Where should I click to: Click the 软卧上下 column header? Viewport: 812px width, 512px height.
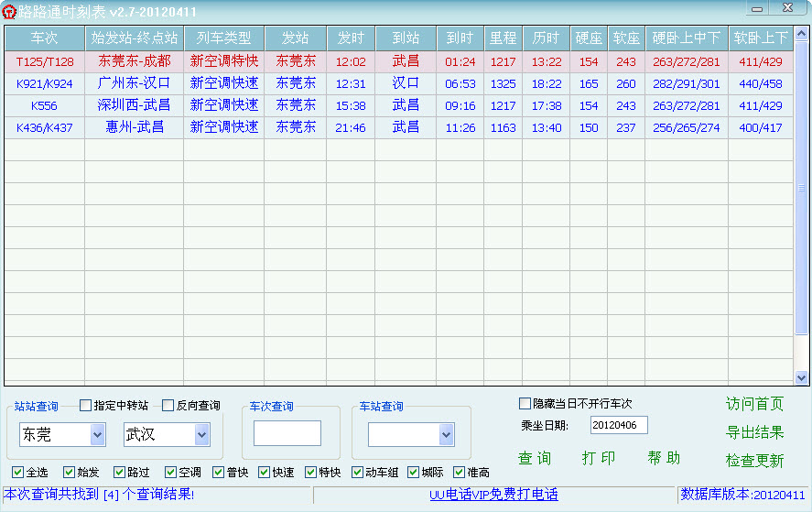[x=760, y=38]
